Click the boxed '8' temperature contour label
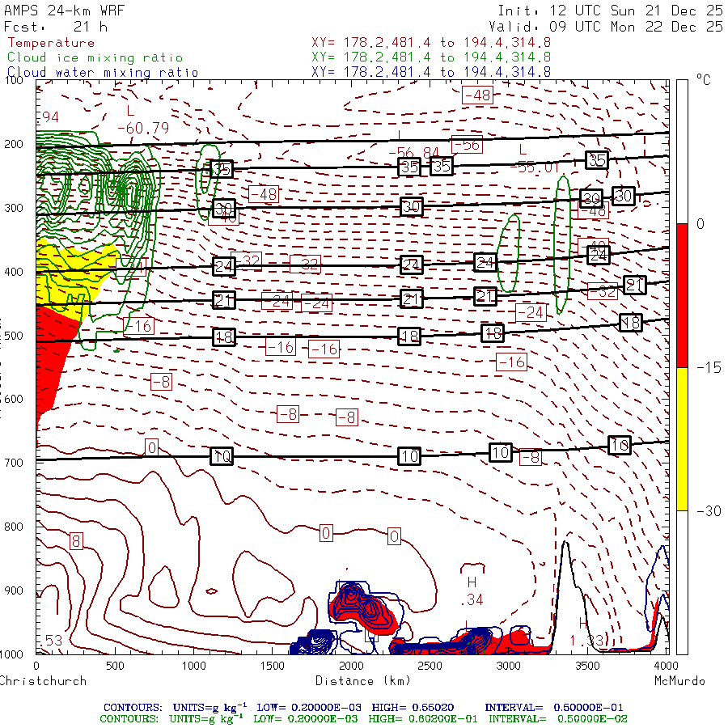 76,541
